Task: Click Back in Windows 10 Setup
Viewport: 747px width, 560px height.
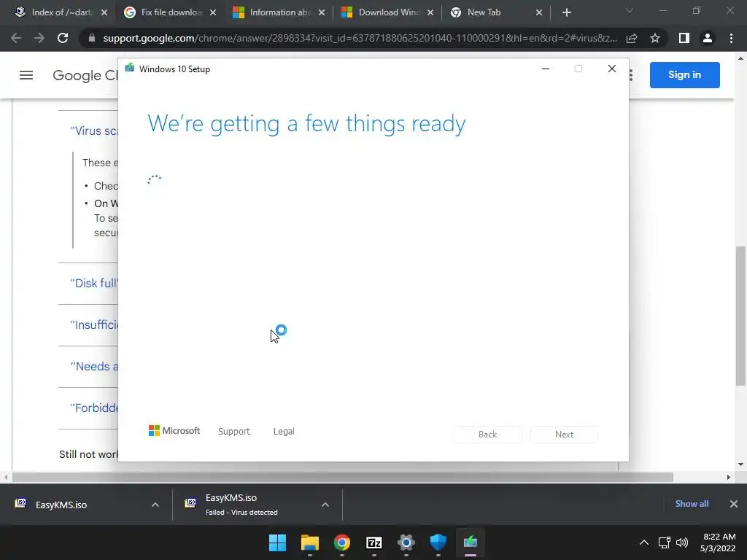Action: [487, 435]
